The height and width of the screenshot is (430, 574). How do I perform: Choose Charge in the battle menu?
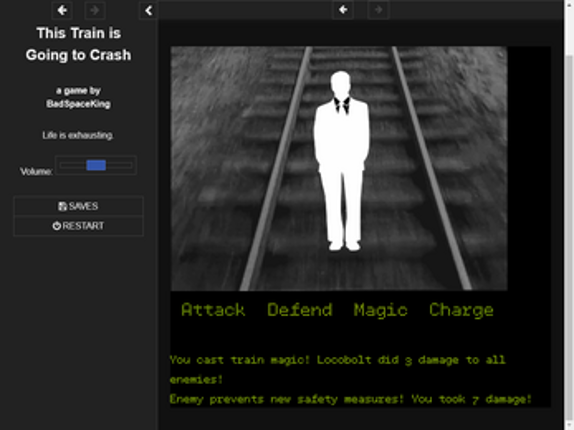coord(461,311)
